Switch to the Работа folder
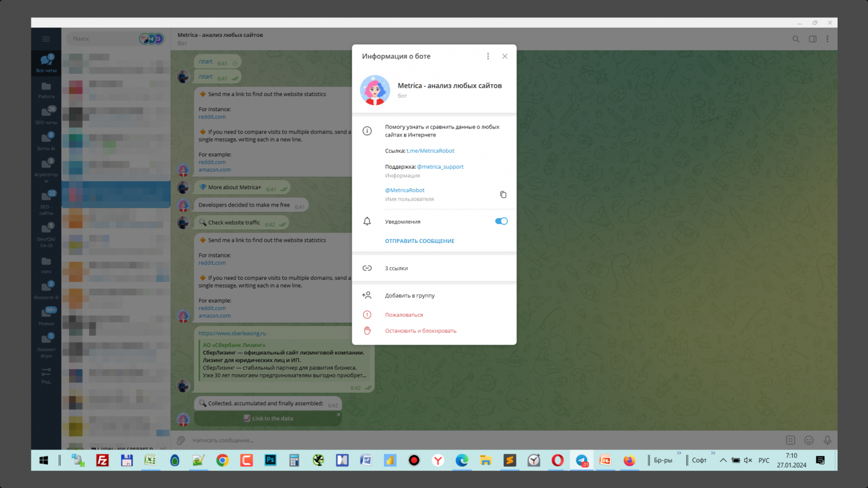Image resolution: width=868 pixels, height=488 pixels. click(46, 89)
